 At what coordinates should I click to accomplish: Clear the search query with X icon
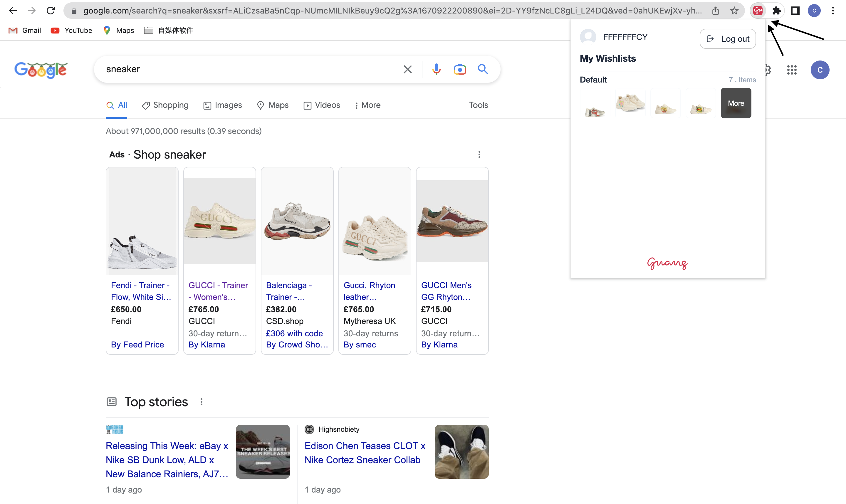tap(407, 69)
